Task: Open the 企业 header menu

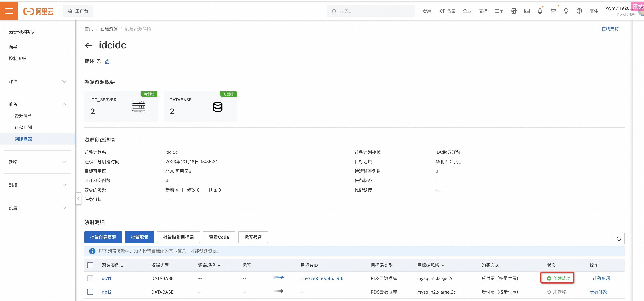Action: [467, 11]
